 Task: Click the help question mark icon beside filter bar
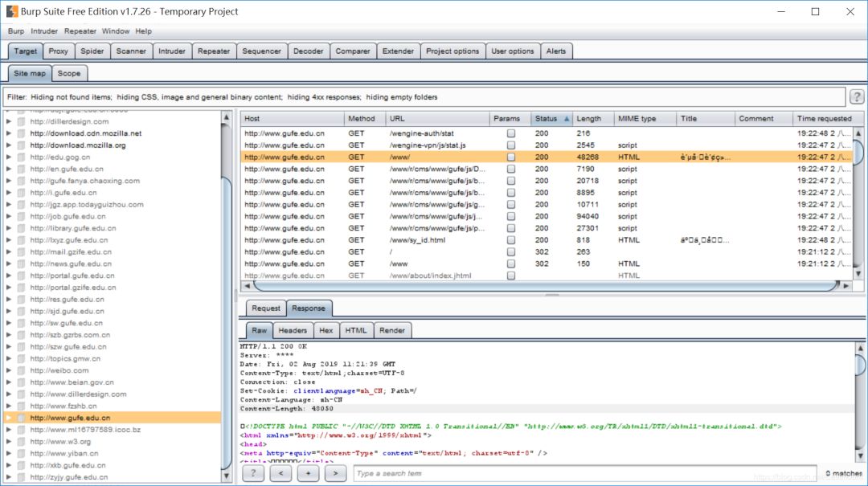(x=857, y=97)
